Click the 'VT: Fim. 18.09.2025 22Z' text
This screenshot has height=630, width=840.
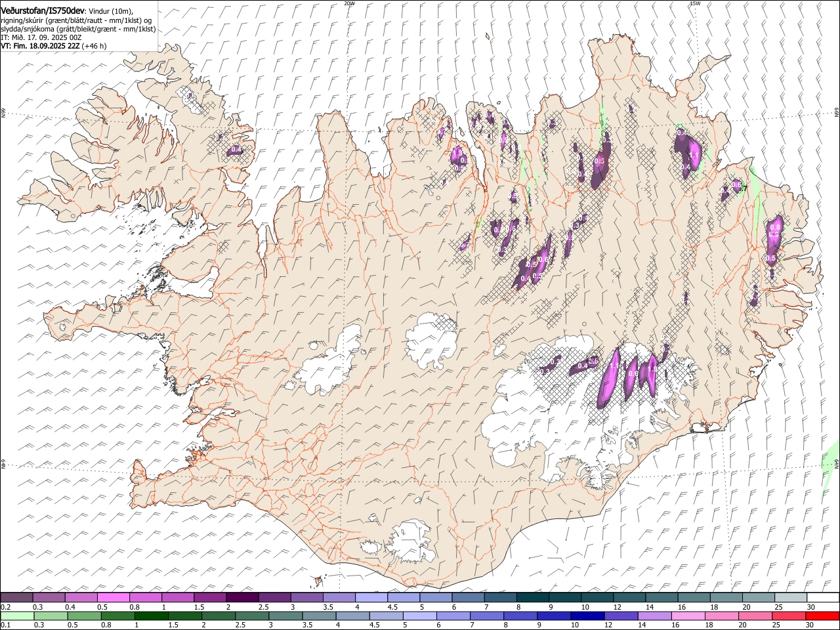(40, 46)
